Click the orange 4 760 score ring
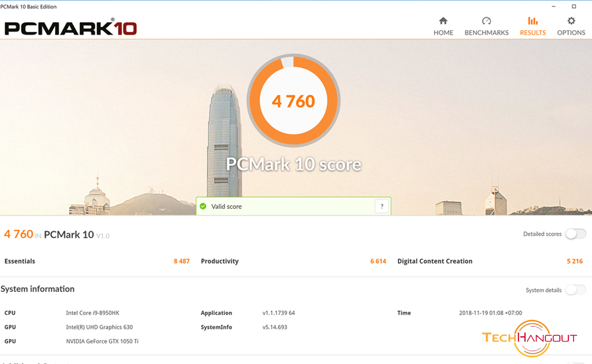This screenshot has height=364, width=592. point(294,101)
